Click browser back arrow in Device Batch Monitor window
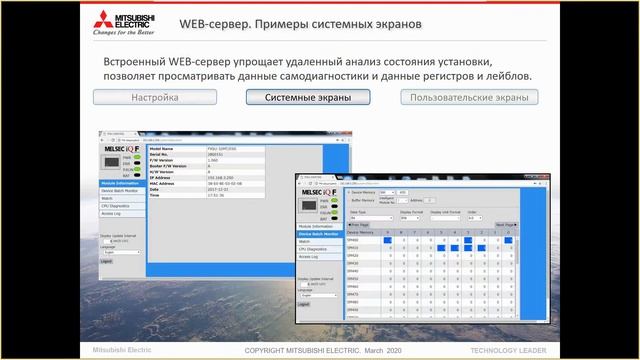The width and height of the screenshot is (640, 360). [x=300, y=184]
